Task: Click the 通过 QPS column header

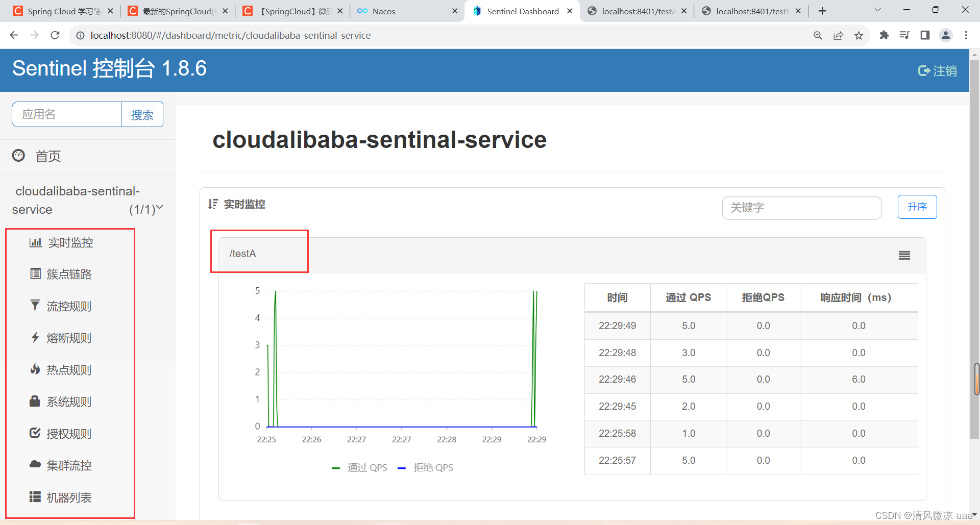Action: click(x=688, y=297)
